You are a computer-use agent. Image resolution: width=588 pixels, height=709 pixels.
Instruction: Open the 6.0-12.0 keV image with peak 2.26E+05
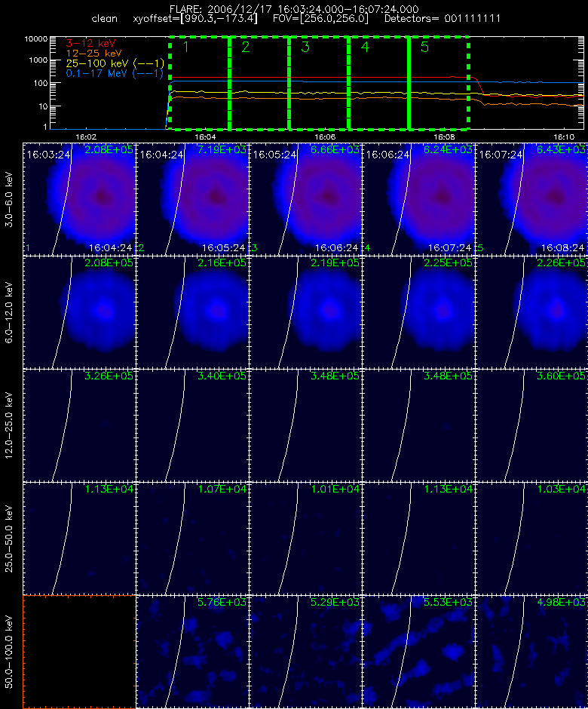(x=531, y=312)
